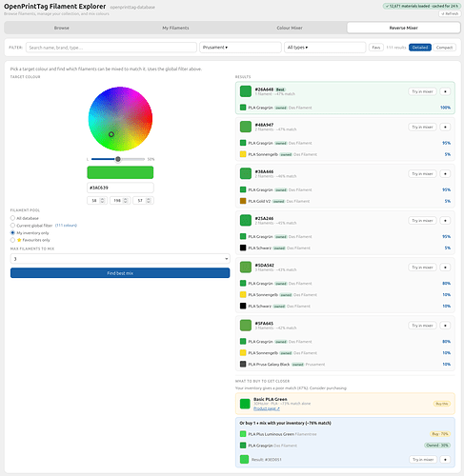Switch to Detailed view mode
This screenshot has height=476, width=464.
point(420,48)
